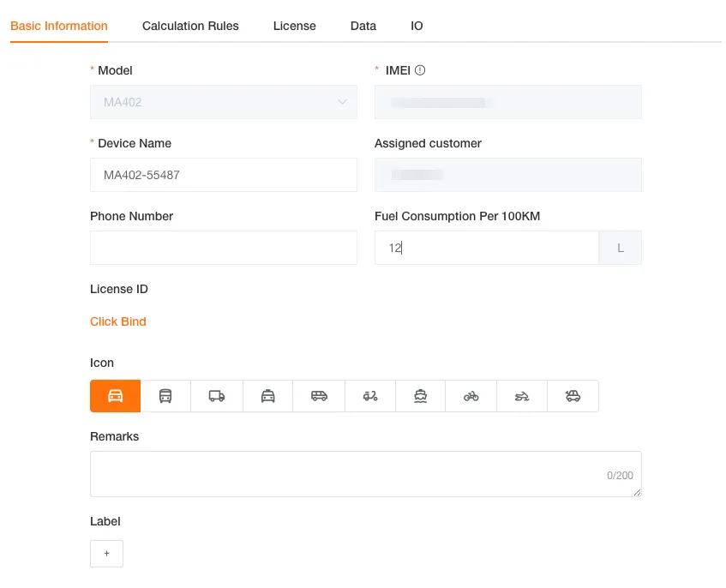Switch to the Calculation Rules tab

[x=190, y=26]
